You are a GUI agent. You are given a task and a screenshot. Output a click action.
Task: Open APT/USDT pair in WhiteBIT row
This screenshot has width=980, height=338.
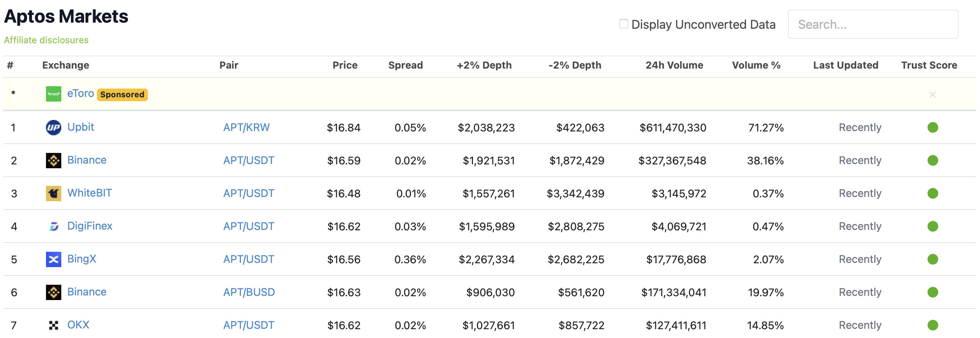[249, 193]
